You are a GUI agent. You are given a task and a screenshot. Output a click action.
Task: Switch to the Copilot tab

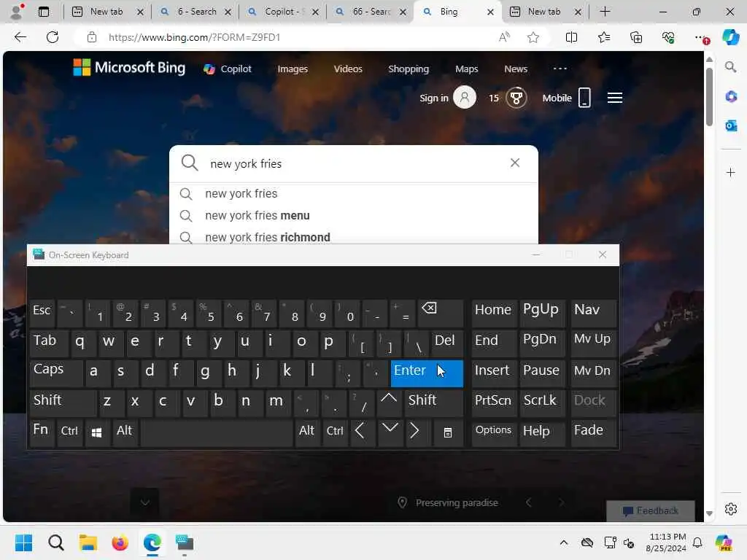point(284,12)
